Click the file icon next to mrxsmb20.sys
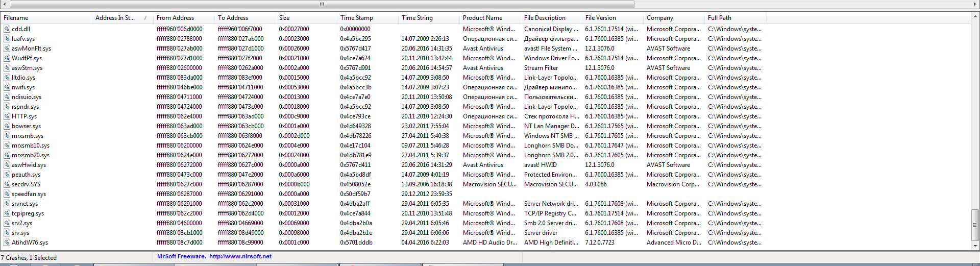 [7, 155]
